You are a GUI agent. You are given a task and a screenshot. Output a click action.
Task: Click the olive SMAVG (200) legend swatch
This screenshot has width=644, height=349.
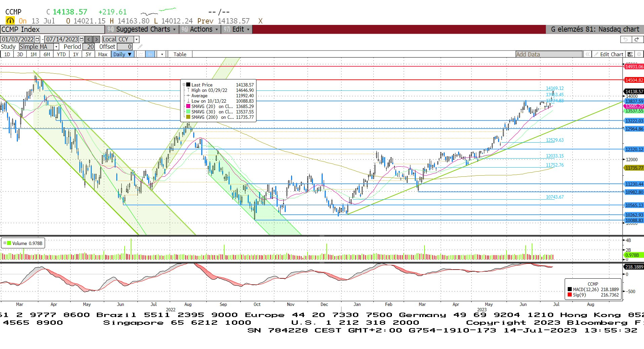click(188, 117)
